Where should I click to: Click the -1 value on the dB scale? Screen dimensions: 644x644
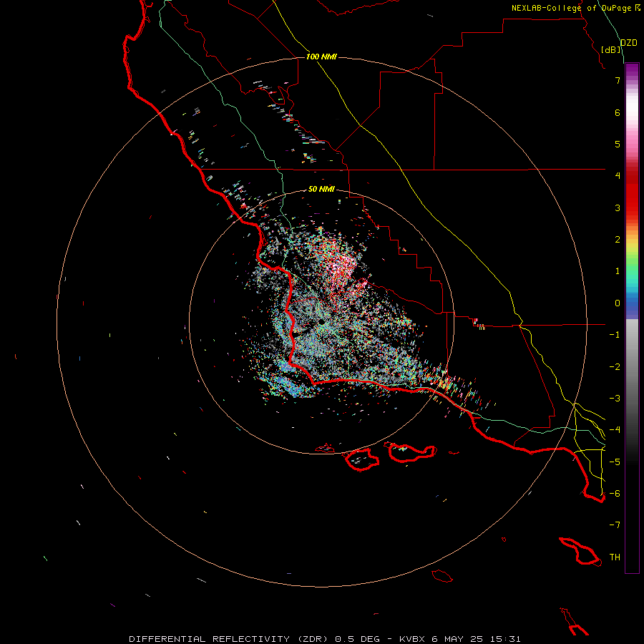[x=615, y=335]
